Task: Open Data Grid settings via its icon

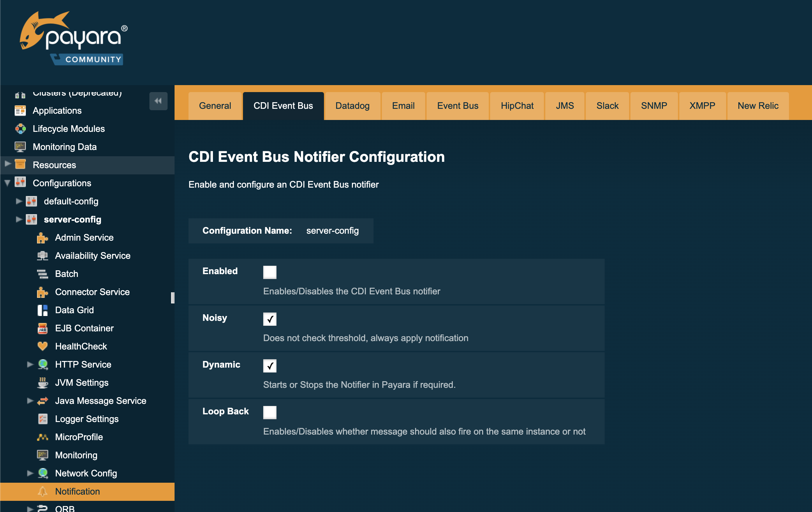Action: [x=43, y=310]
